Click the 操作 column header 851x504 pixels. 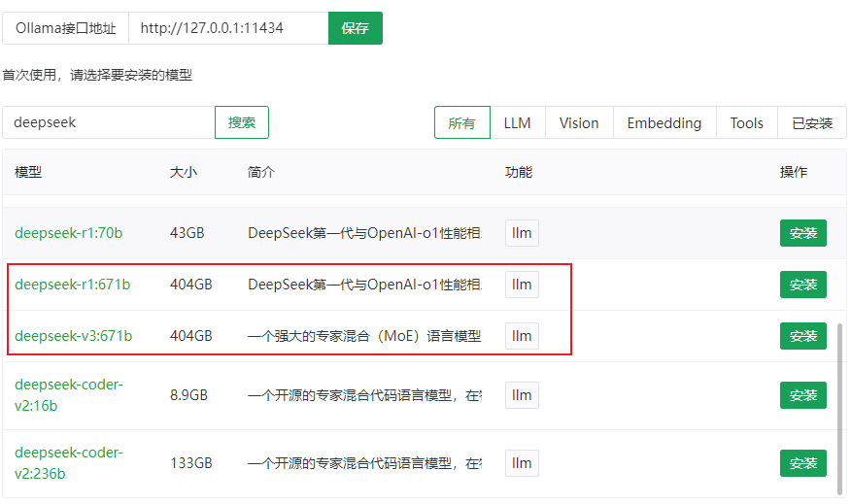[794, 173]
